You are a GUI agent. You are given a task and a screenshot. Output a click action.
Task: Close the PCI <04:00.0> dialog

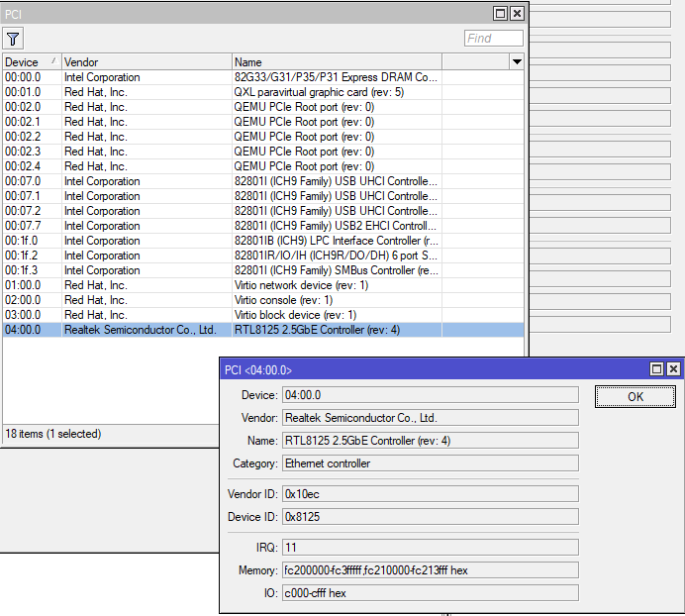pyautogui.click(x=673, y=369)
